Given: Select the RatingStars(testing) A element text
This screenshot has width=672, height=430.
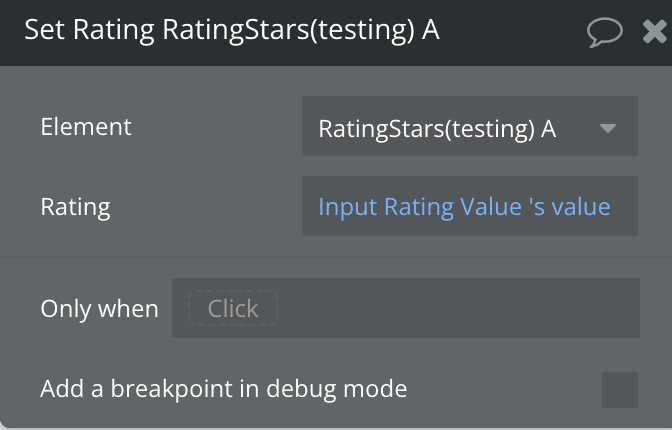Looking at the screenshot, I should coord(437,129).
